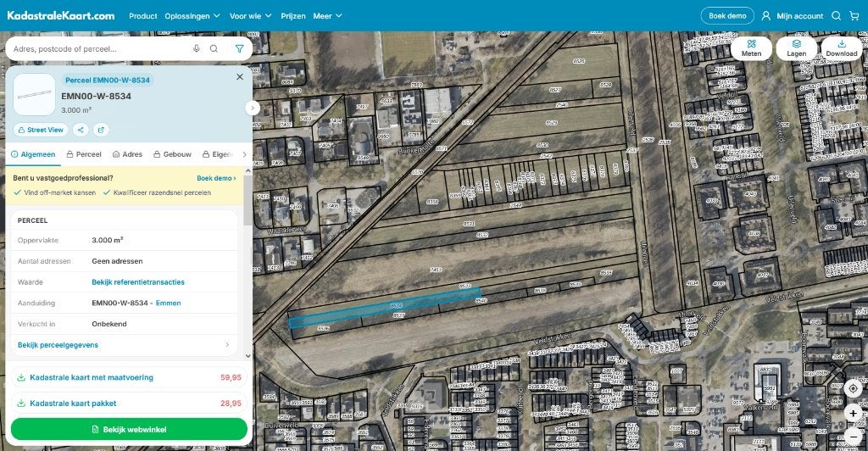Click Bekijk referentietransacties link
Image resolution: width=868 pixels, height=451 pixels.
click(x=138, y=282)
